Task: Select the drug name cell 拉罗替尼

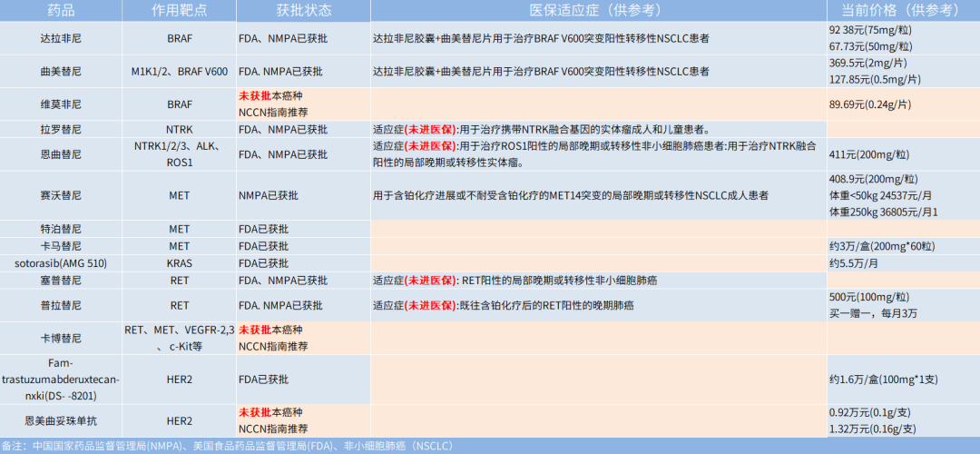Action: click(x=61, y=130)
